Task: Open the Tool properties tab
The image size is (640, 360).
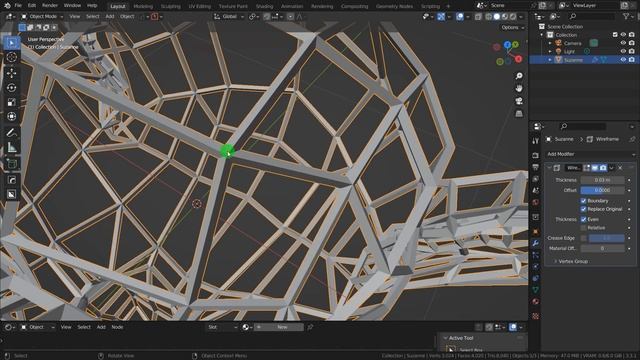Action: pyautogui.click(x=536, y=141)
